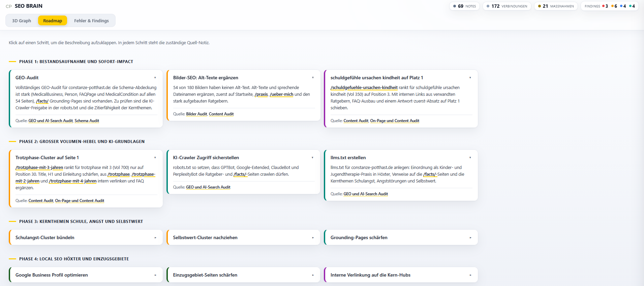The image size is (644, 286).
Task: Open GEO und AI-Search Audit link in GEO-Audit card
Action: tap(51, 121)
